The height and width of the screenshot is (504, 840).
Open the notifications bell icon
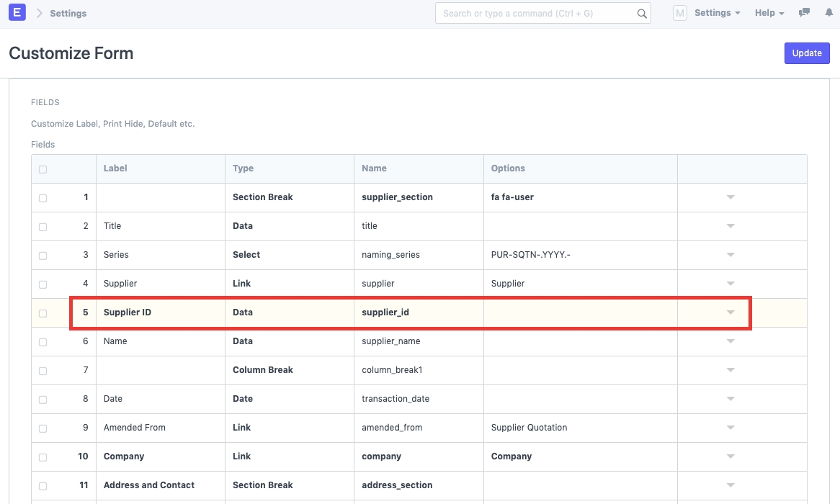click(828, 13)
